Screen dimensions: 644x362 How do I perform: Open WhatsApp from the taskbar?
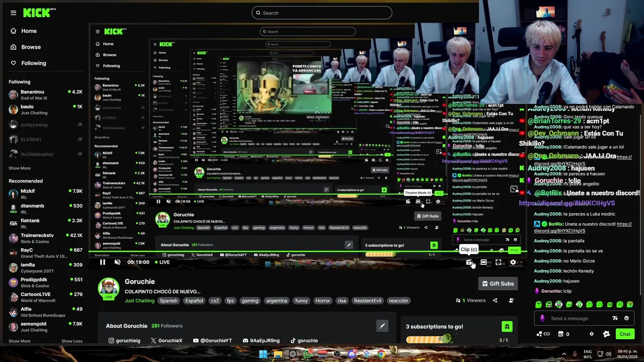click(307, 354)
